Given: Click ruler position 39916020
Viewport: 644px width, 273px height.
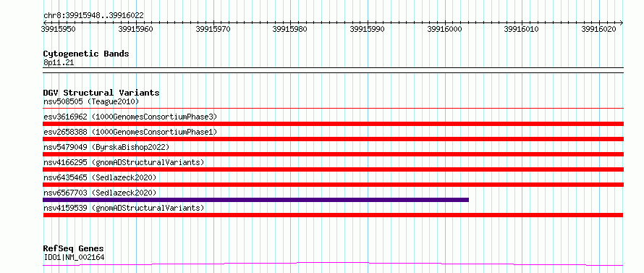Looking at the screenshot, I should click(x=599, y=29).
